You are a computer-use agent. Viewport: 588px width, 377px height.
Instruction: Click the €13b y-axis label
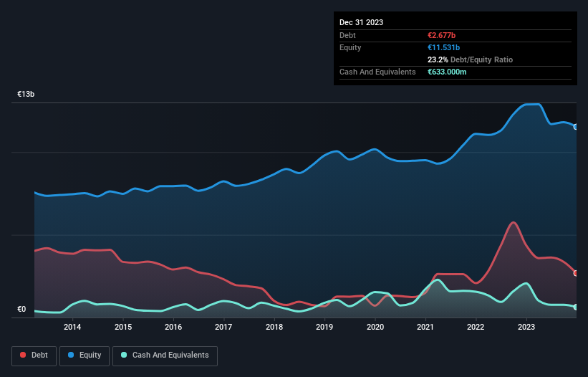tap(26, 94)
